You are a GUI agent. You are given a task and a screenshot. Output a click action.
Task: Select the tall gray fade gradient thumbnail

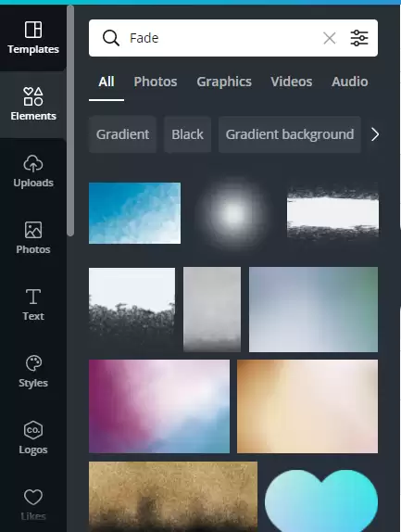pos(212,310)
